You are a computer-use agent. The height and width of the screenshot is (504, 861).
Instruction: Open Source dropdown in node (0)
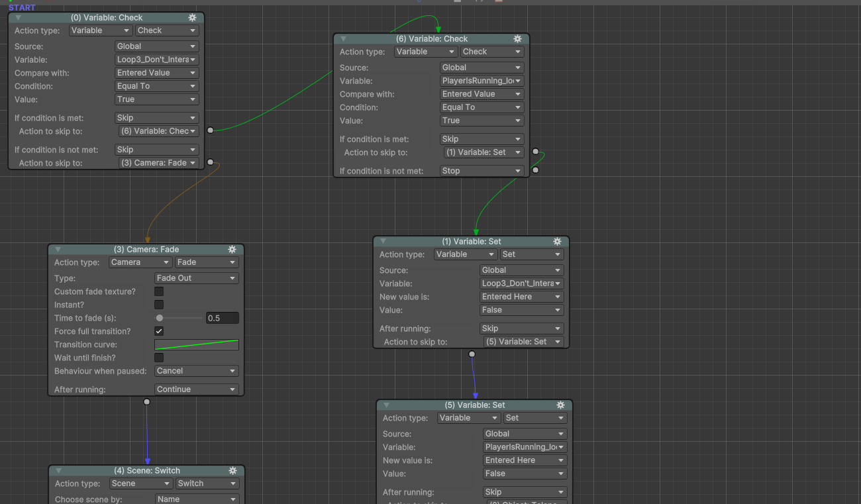click(x=157, y=46)
